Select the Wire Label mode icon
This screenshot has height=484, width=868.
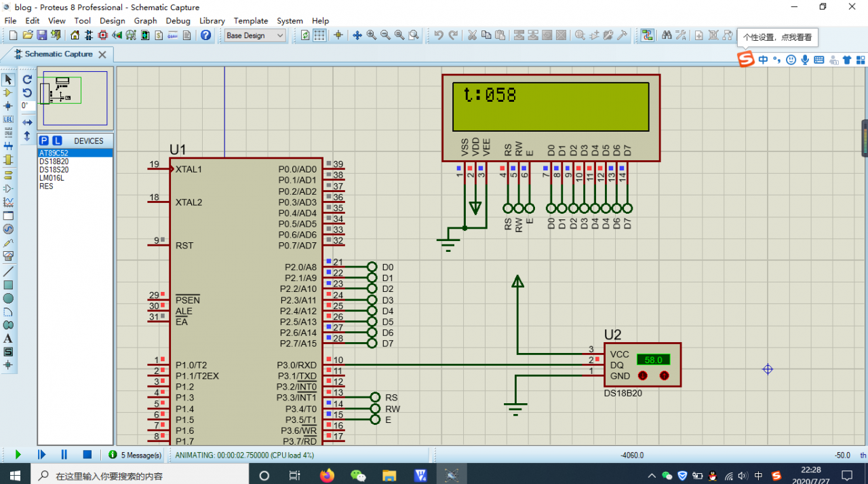pyautogui.click(x=8, y=119)
